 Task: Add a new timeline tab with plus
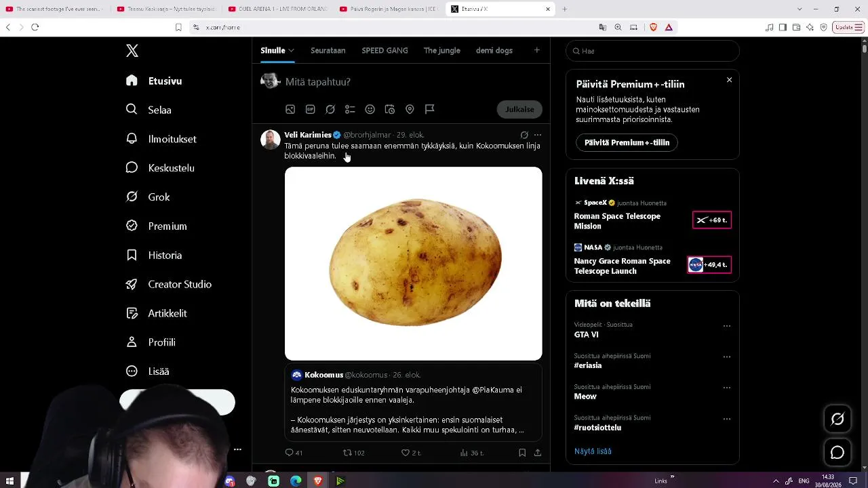pyautogui.click(x=536, y=50)
